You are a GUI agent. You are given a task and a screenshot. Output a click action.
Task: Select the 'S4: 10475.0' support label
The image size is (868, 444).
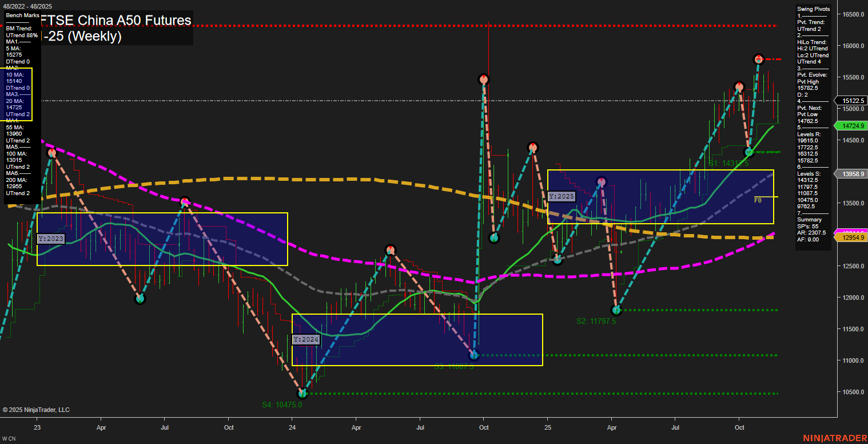282,405
